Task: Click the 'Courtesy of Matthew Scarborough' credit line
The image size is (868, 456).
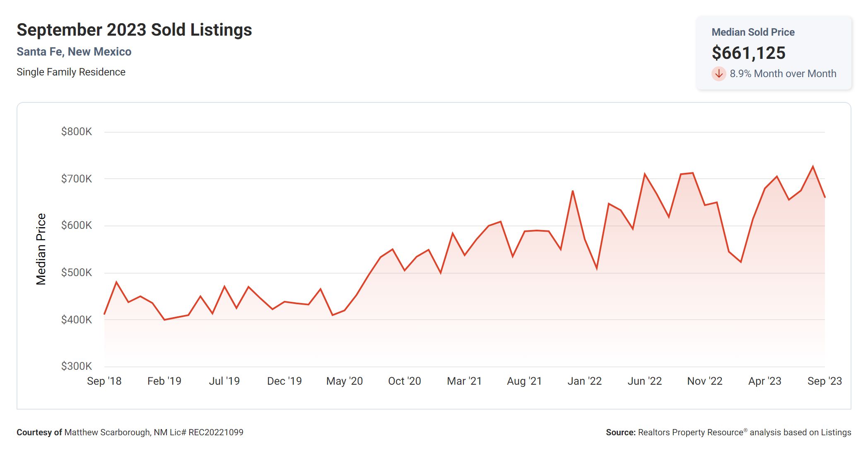Action: click(130, 432)
